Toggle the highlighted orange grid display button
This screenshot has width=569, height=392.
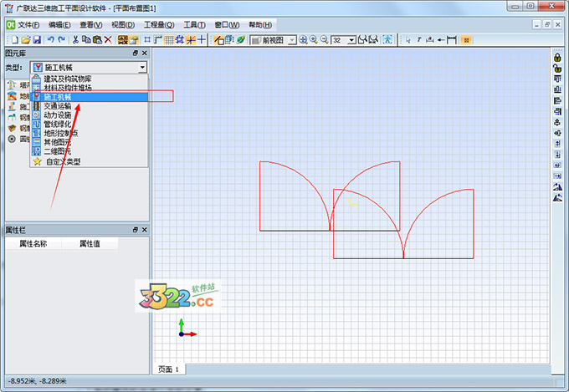(466, 39)
